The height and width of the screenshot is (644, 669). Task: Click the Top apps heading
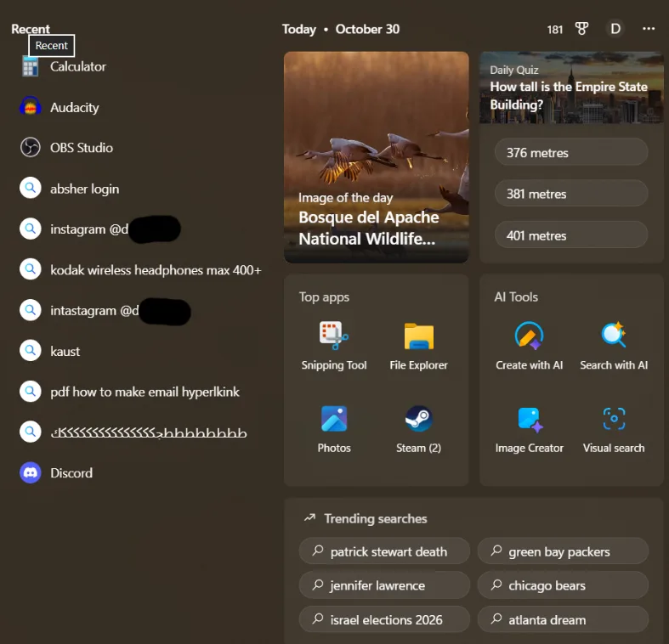[x=324, y=297]
